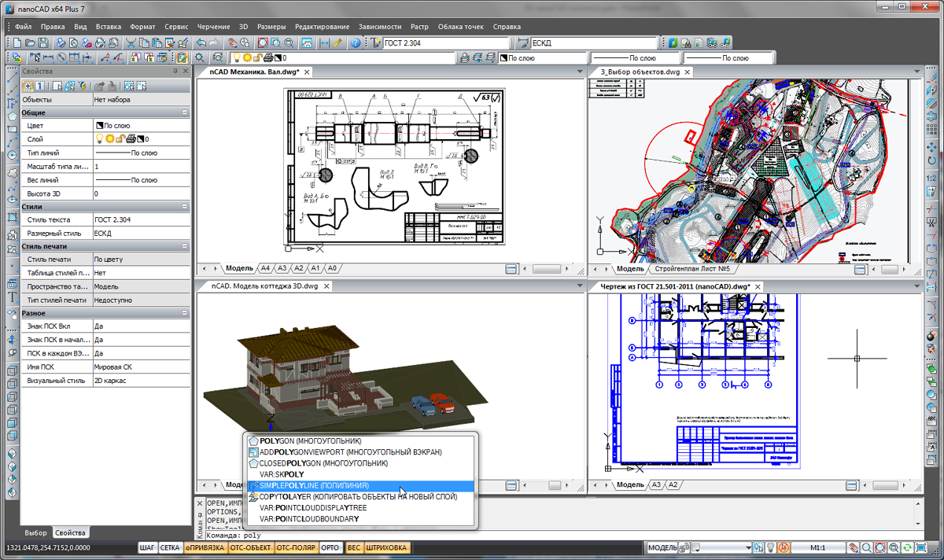Collapse the Общие properties section
The image size is (944, 560).
pyautogui.click(x=185, y=112)
